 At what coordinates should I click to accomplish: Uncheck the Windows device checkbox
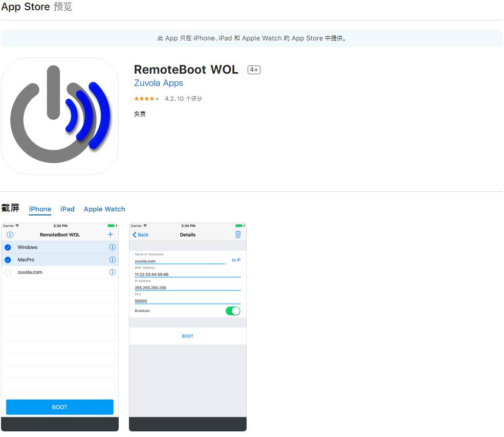click(x=8, y=247)
